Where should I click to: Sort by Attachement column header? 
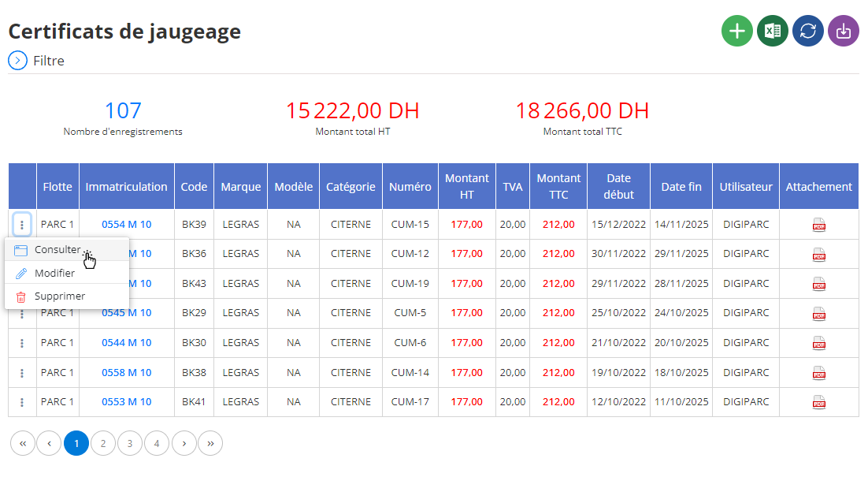[818, 187]
